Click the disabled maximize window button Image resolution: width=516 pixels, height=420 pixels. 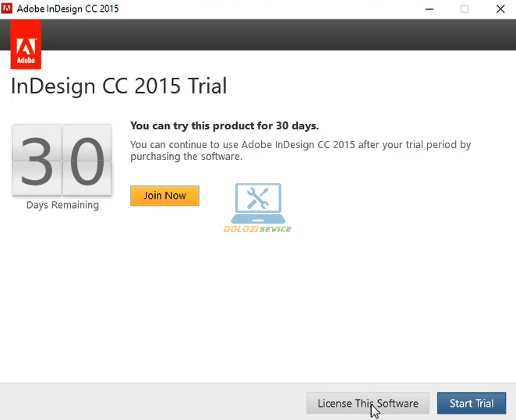point(465,9)
